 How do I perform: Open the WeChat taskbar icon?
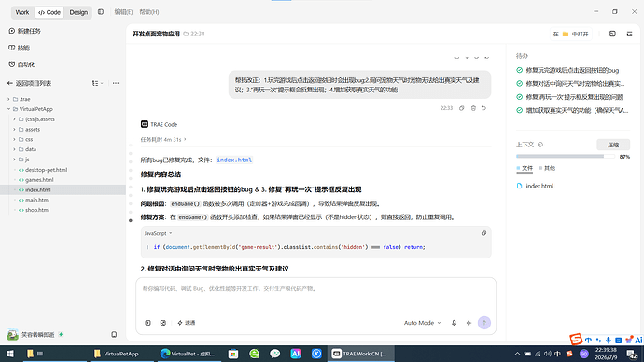point(275,354)
